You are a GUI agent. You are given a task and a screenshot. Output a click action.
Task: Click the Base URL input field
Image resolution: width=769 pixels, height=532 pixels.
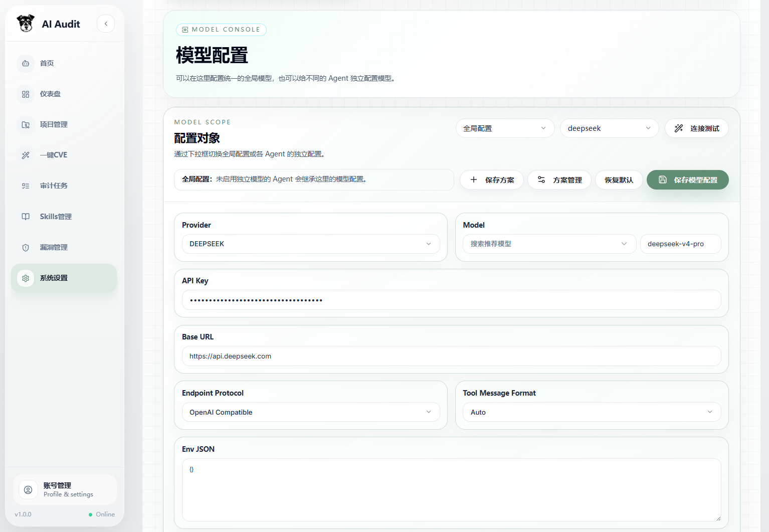[x=451, y=356]
